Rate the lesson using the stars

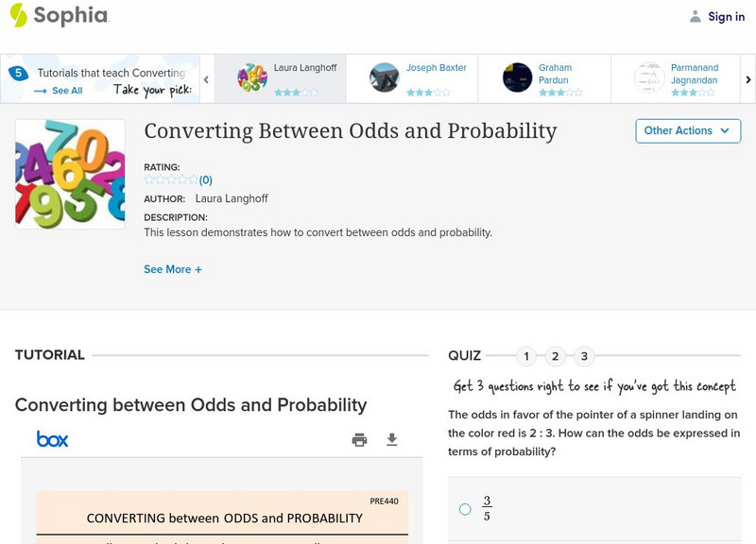tap(171, 179)
